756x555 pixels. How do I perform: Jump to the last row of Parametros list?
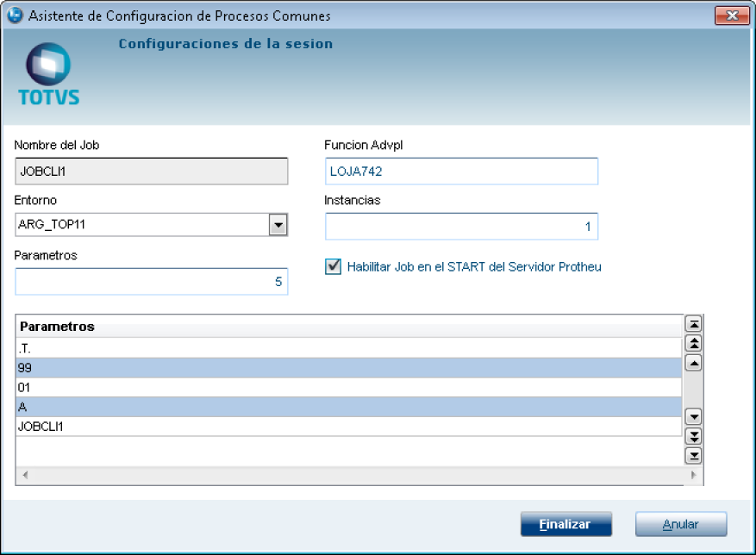click(x=692, y=456)
